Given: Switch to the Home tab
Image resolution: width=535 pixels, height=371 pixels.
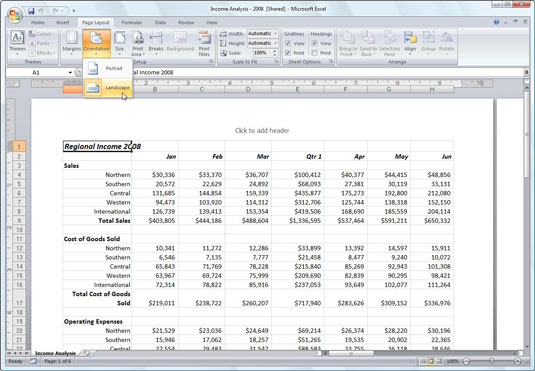Looking at the screenshot, I should (38, 23).
